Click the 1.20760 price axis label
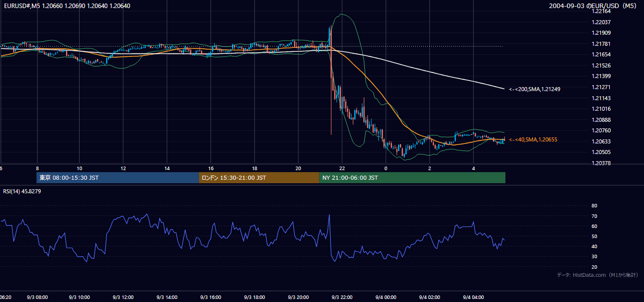644x302 pixels. 601,130
